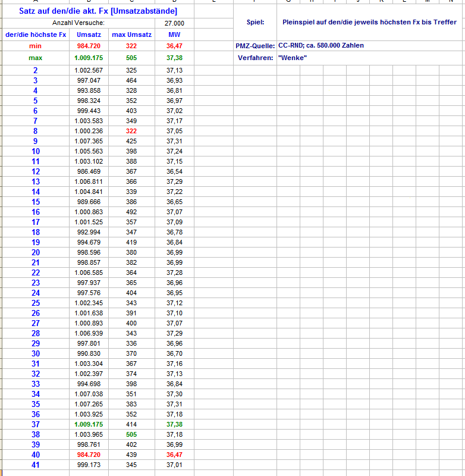Screen dimensions: 465x476
Task: Select the 'Pleinspiel auf den/die jeweils höchsten Fx' cell
Action: [369, 22]
